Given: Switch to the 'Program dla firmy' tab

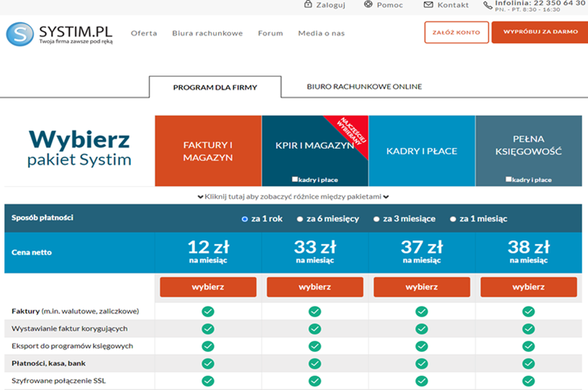Looking at the screenshot, I should point(215,87).
